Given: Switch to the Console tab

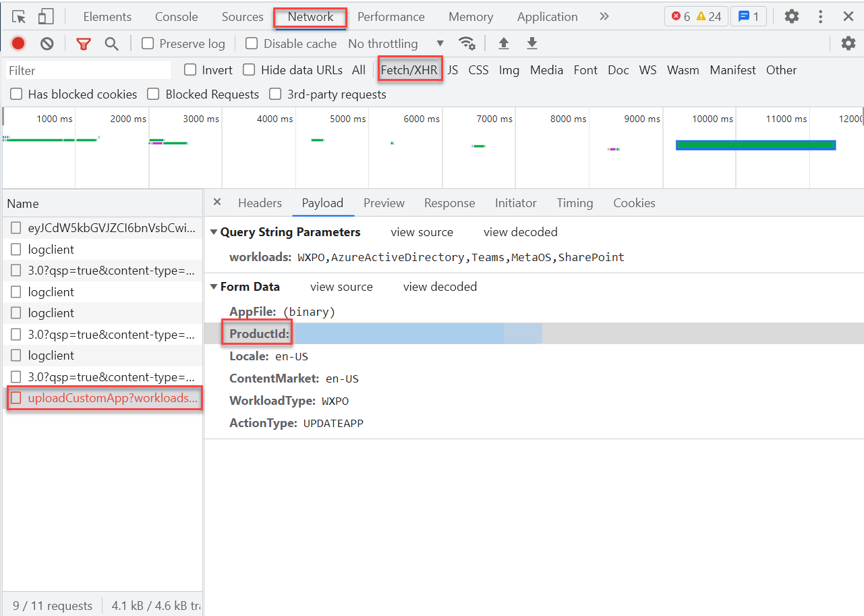Looking at the screenshot, I should click(177, 17).
